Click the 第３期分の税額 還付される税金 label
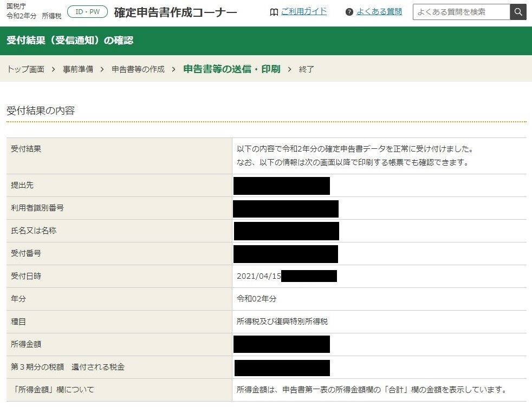This screenshot has height=407, width=532. [x=68, y=367]
